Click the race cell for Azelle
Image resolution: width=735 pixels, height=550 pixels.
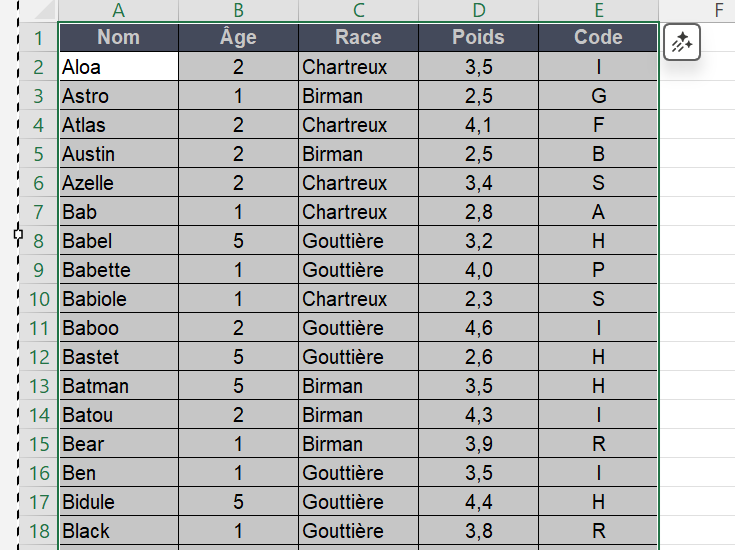pyautogui.click(x=358, y=183)
